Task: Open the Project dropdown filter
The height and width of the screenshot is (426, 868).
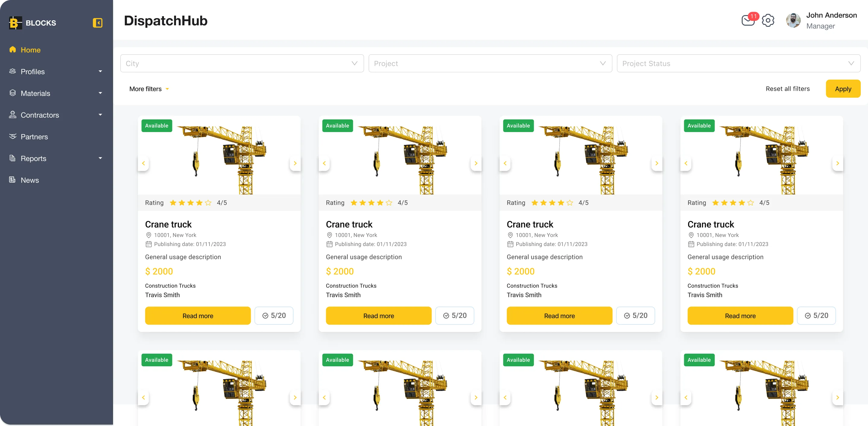Action: 490,63
